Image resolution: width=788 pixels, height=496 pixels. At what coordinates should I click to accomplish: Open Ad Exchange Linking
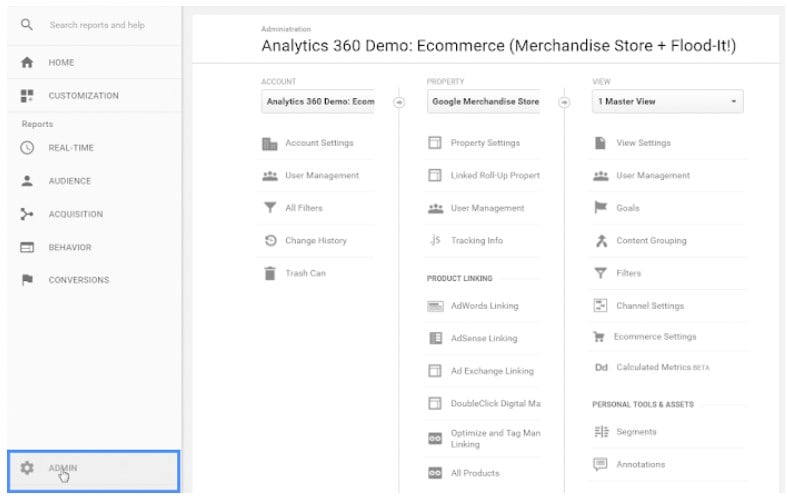(492, 371)
